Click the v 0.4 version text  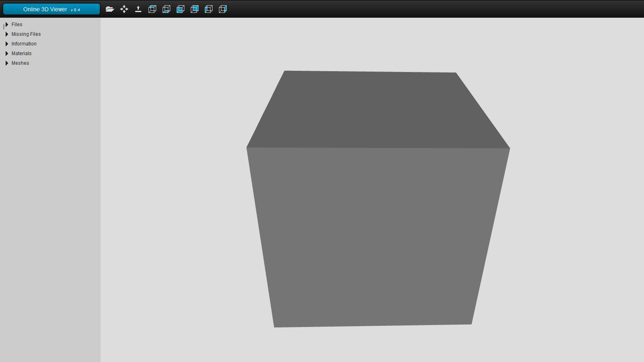tap(75, 10)
